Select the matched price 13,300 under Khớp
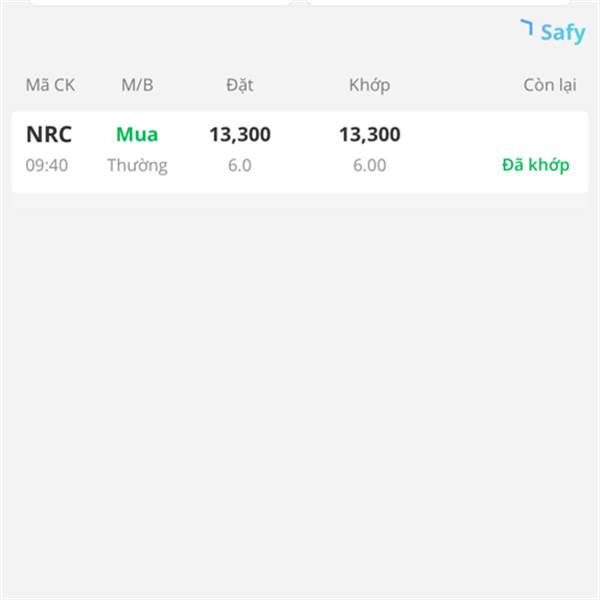This screenshot has width=600, height=600. [370, 135]
